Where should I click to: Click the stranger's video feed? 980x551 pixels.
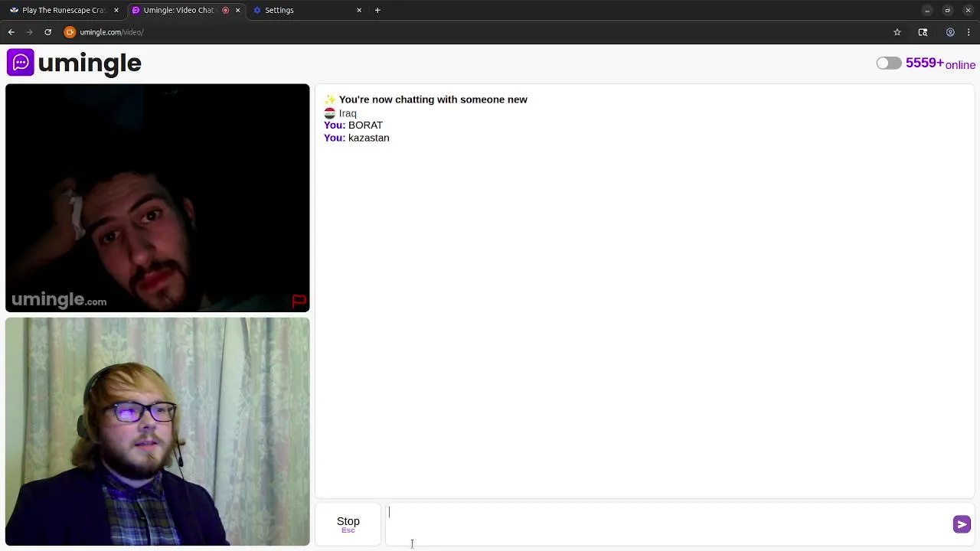pyautogui.click(x=158, y=198)
